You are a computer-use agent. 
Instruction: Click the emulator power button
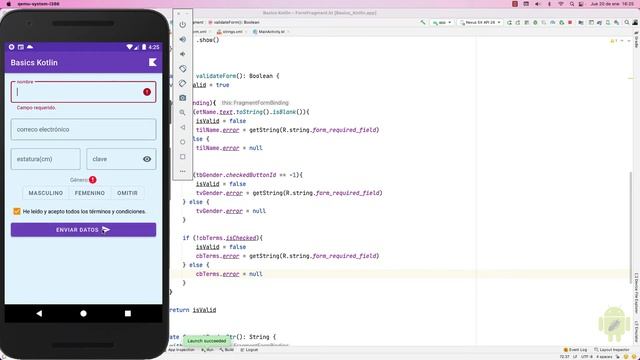[x=182, y=24]
